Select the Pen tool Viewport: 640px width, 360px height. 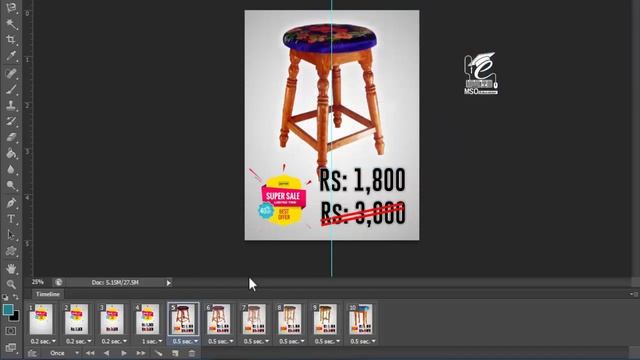pyautogui.click(x=11, y=203)
